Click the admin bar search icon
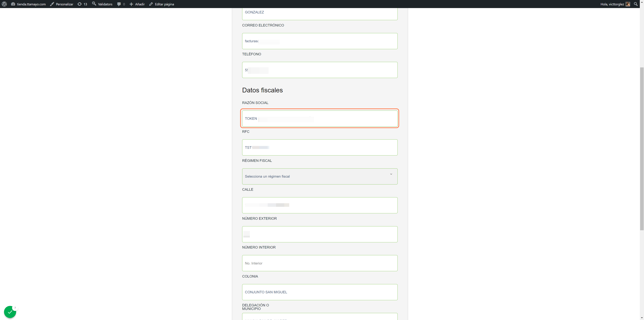 636,4
